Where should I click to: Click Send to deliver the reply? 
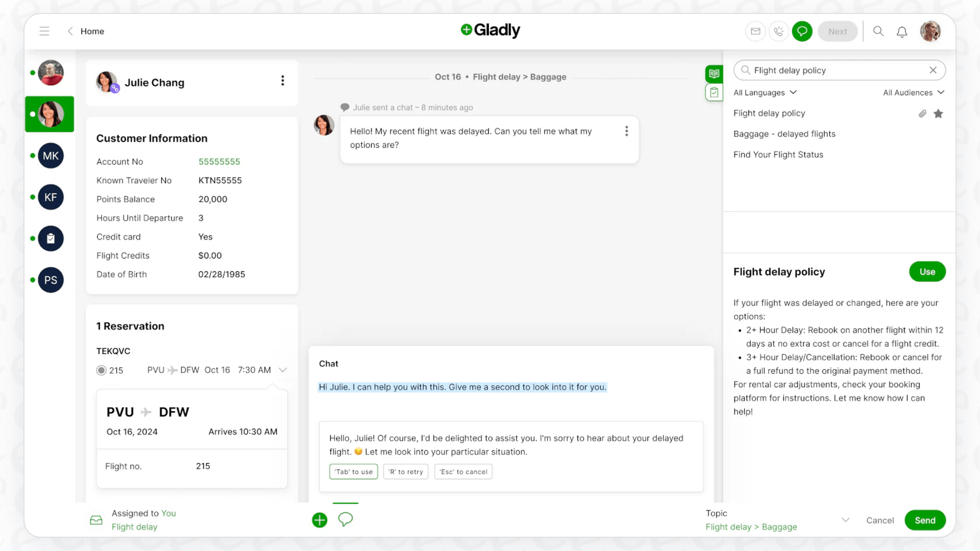click(925, 520)
